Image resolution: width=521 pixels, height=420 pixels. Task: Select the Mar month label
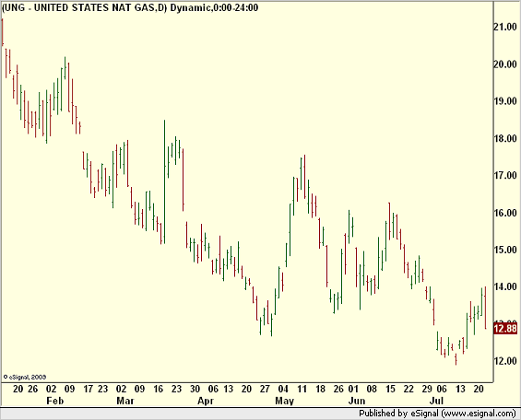point(125,401)
